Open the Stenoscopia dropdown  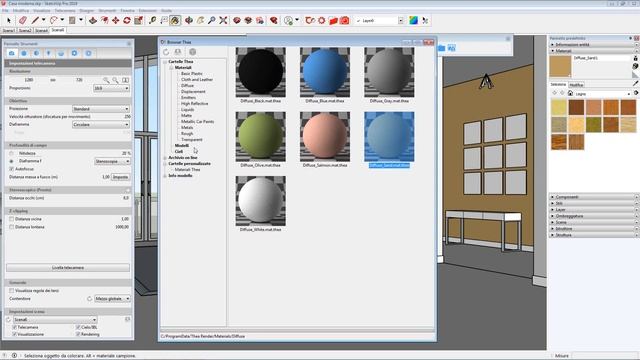pos(112,161)
